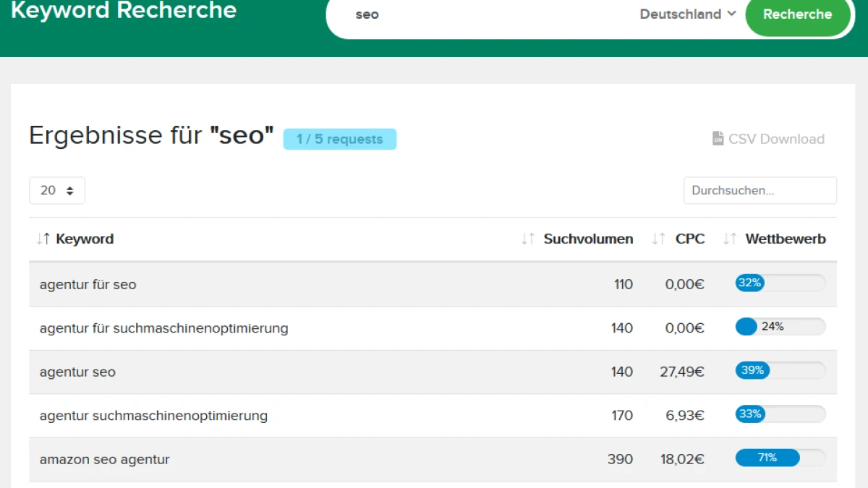Open the 20 rows-per-page selector
Screen dimensions: 868x488
57,191
